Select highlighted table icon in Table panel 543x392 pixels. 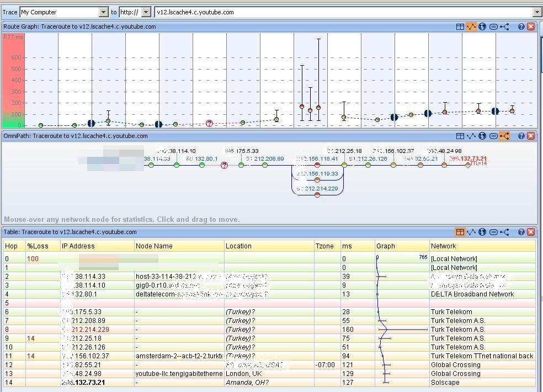point(460,232)
